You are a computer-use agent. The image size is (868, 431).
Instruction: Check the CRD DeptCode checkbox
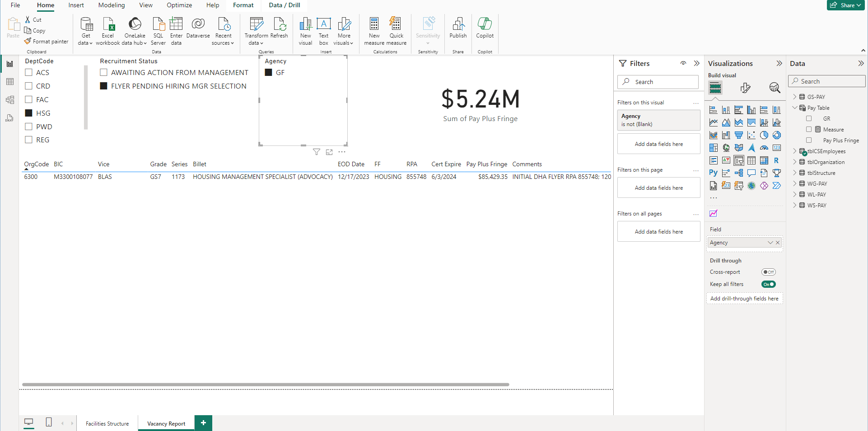pyautogui.click(x=28, y=86)
